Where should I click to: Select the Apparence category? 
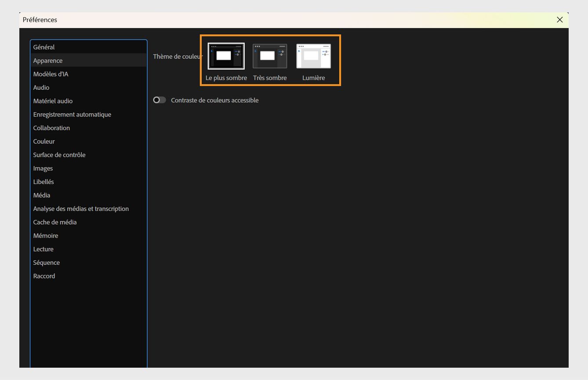click(x=88, y=60)
